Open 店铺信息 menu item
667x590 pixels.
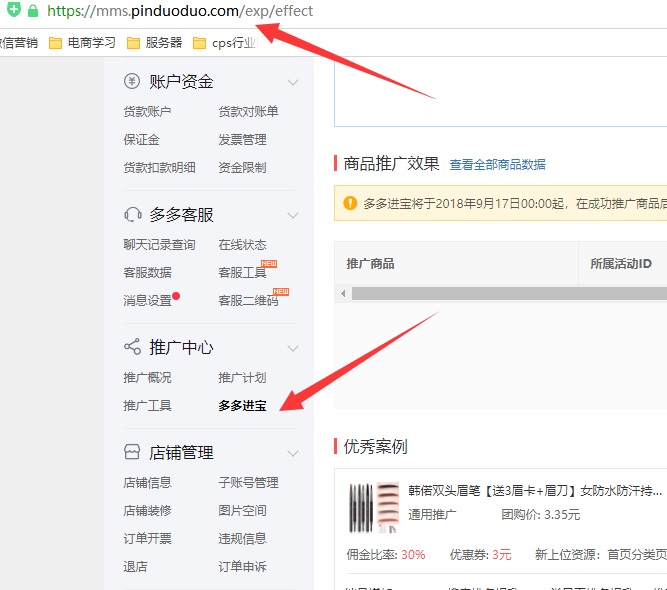[147, 483]
